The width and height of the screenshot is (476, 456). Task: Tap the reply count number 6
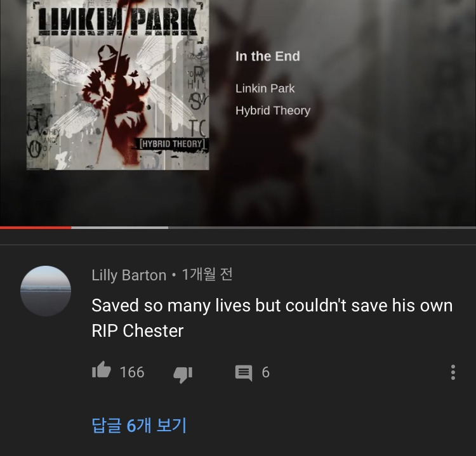point(266,372)
